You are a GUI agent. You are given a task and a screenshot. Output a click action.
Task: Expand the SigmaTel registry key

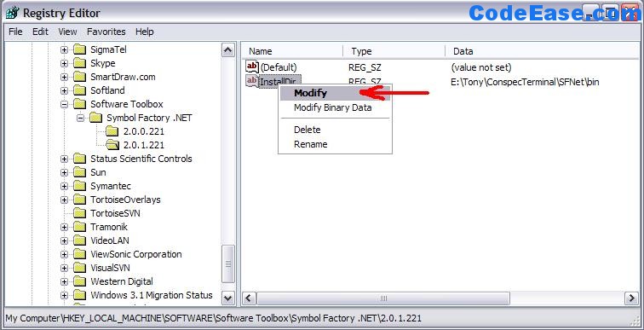coord(64,49)
